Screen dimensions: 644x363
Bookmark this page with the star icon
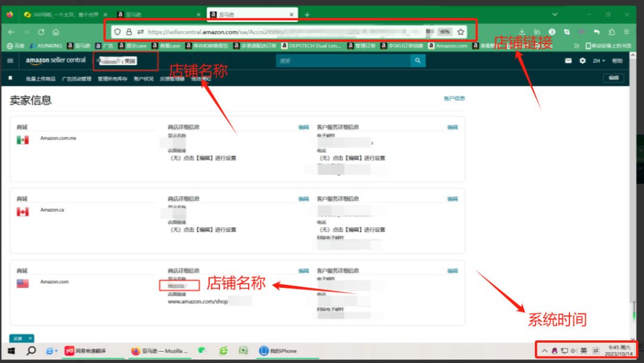(x=461, y=32)
